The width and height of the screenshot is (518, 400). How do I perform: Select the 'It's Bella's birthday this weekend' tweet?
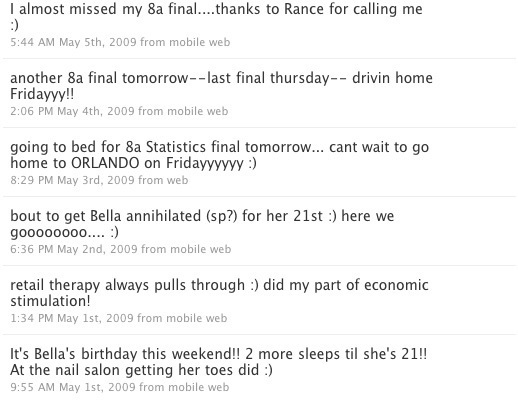click(x=218, y=362)
